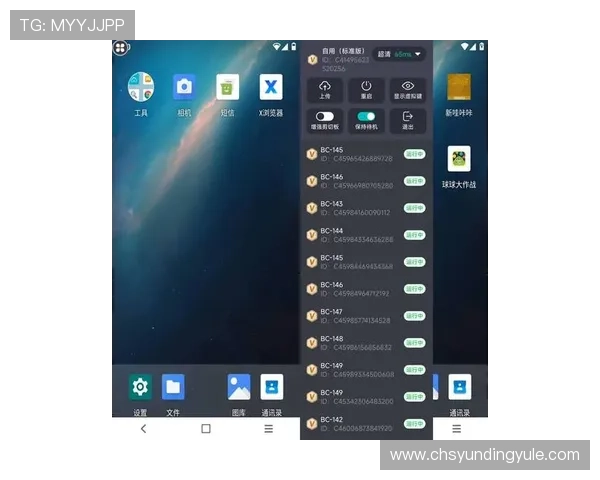Open the 设置 settings app

[141, 387]
